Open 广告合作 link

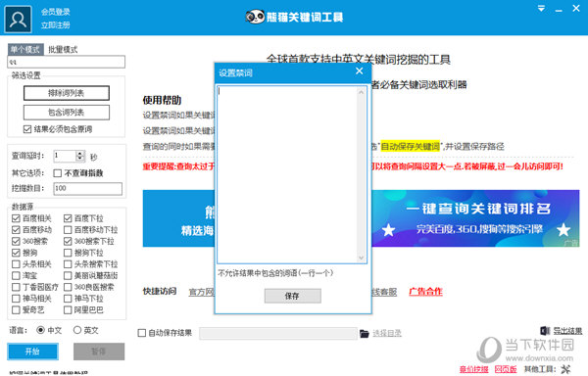(x=425, y=292)
